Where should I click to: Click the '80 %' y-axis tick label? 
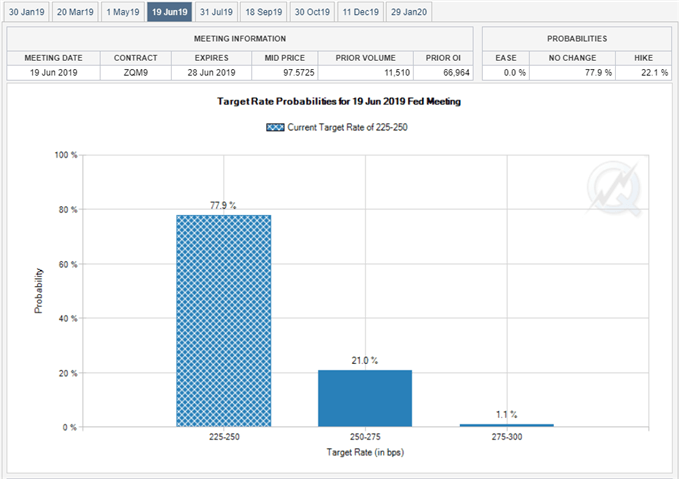point(68,210)
